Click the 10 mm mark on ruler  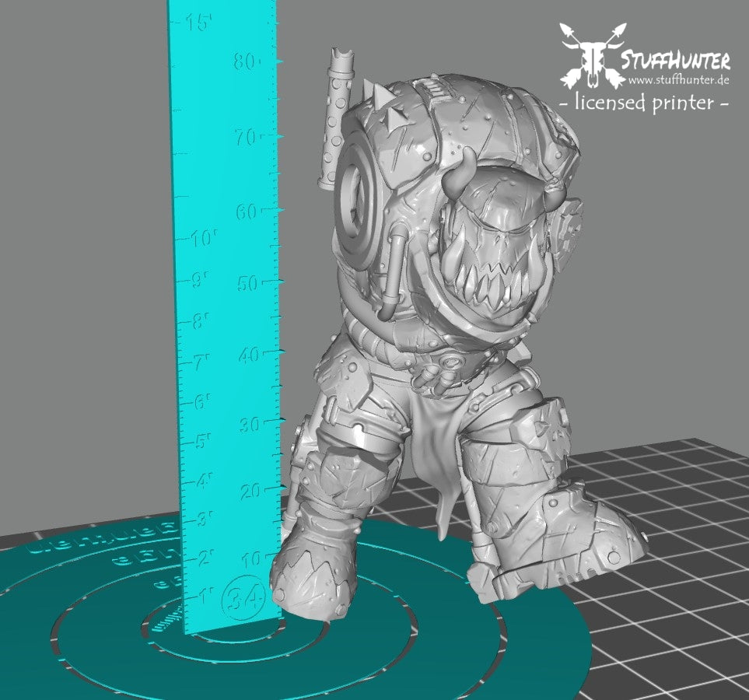coord(251,558)
